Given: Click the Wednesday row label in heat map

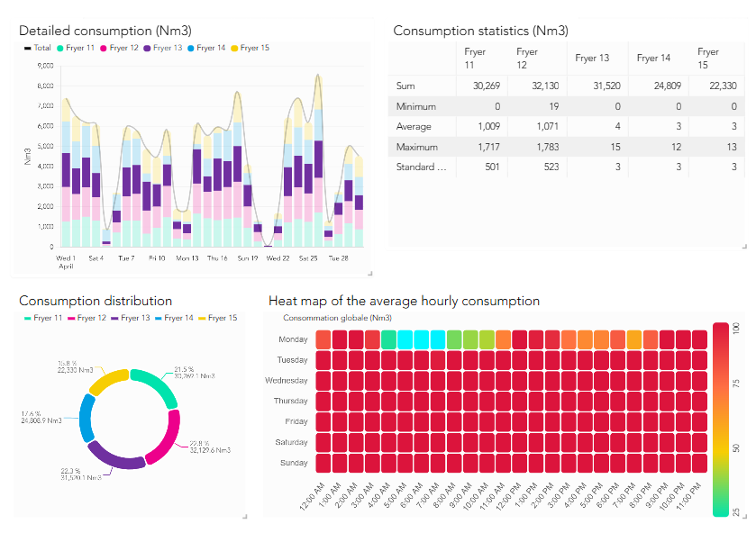Looking at the screenshot, I should pos(287,380).
